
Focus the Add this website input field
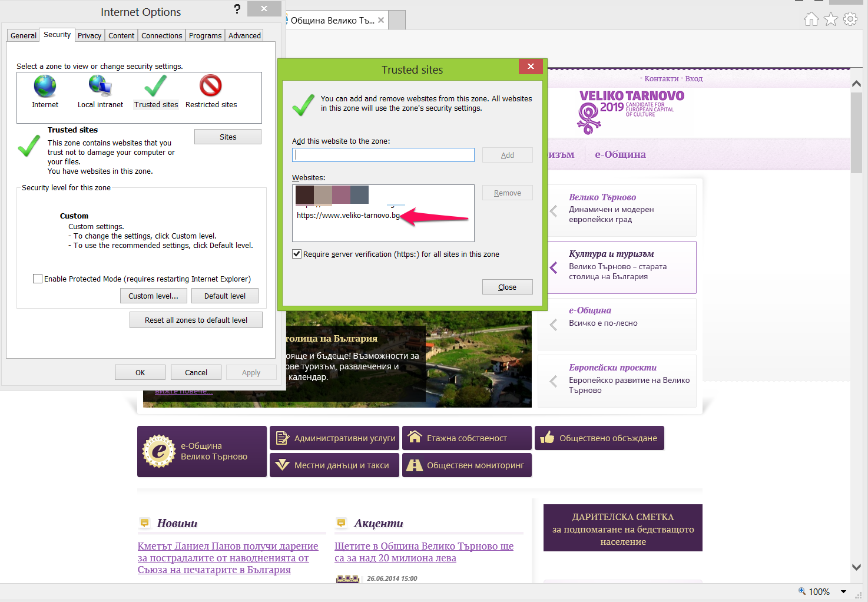click(383, 155)
